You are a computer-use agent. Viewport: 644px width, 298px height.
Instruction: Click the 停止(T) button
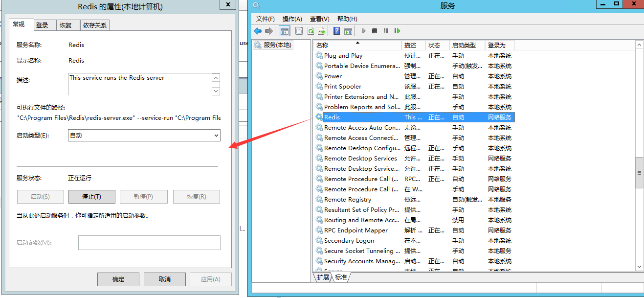pyautogui.click(x=92, y=197)
